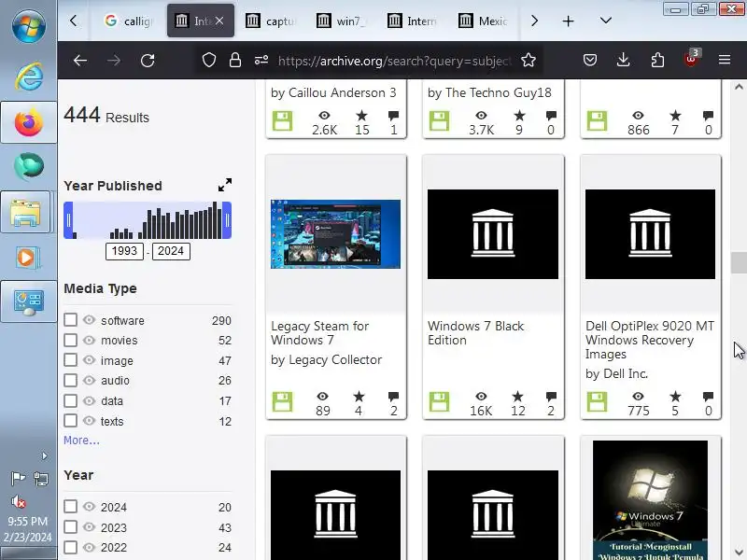Open Dell OptiPlex 9020 MT Recovery Images

[649, 340]
